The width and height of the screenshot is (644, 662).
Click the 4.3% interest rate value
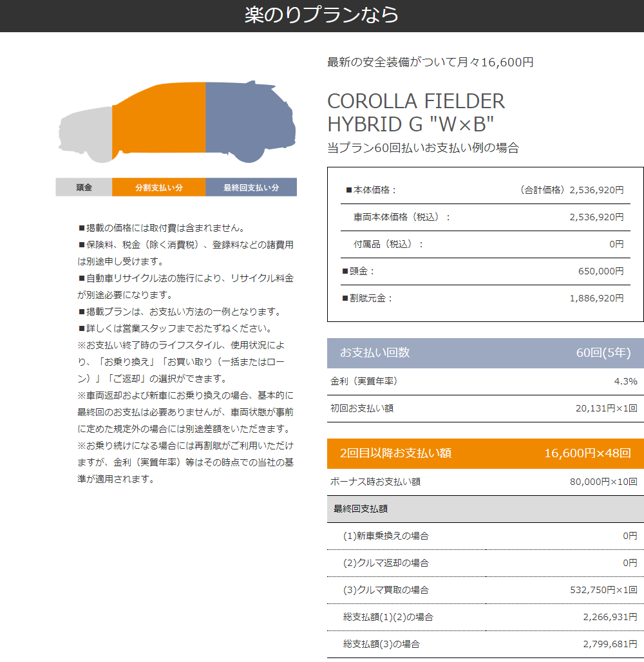pos(625,381)
